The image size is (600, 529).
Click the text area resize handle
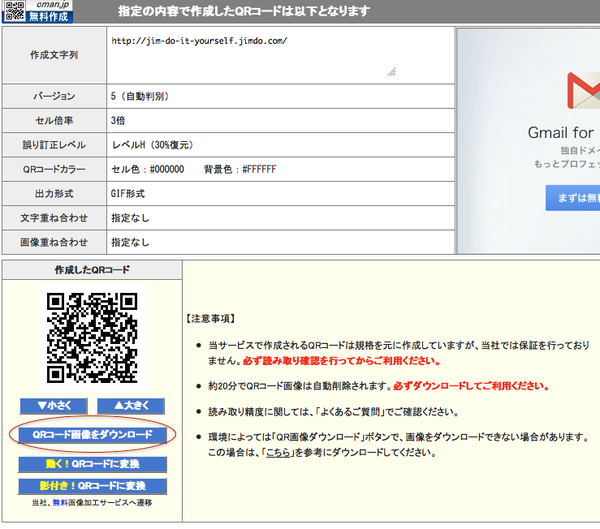(x=391, y=72)
